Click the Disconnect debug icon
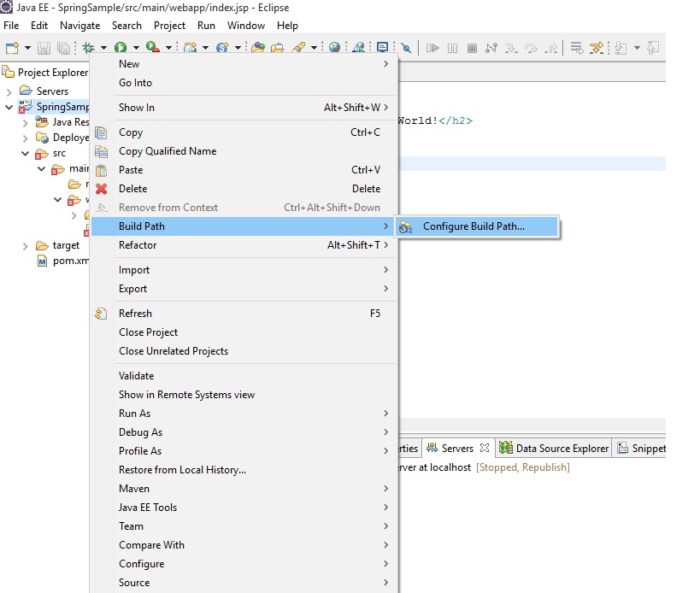Viewport: 700px width, 593px height. [491, 48]
